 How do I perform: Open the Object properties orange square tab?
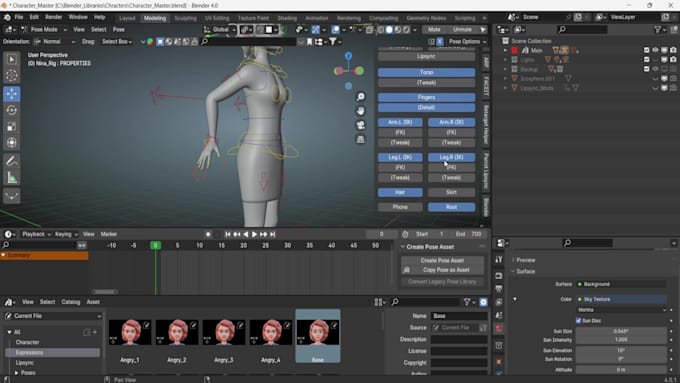499,362
